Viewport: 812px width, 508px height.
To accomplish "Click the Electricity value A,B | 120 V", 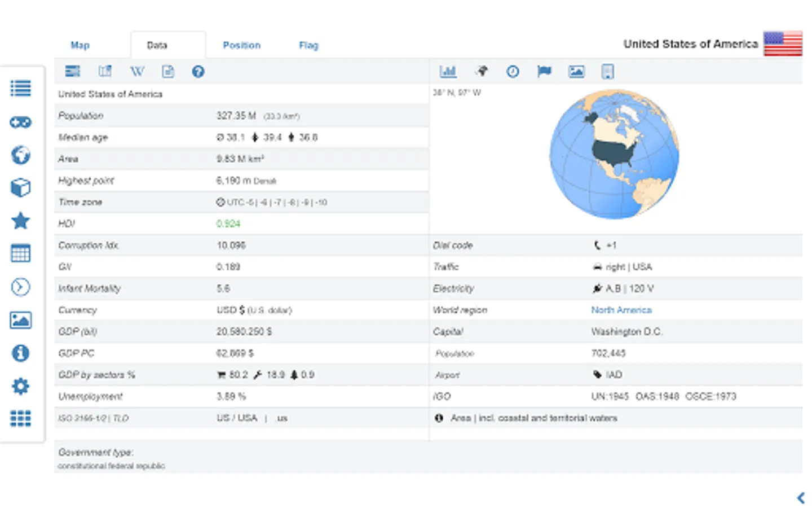I will tap(629, 288).
